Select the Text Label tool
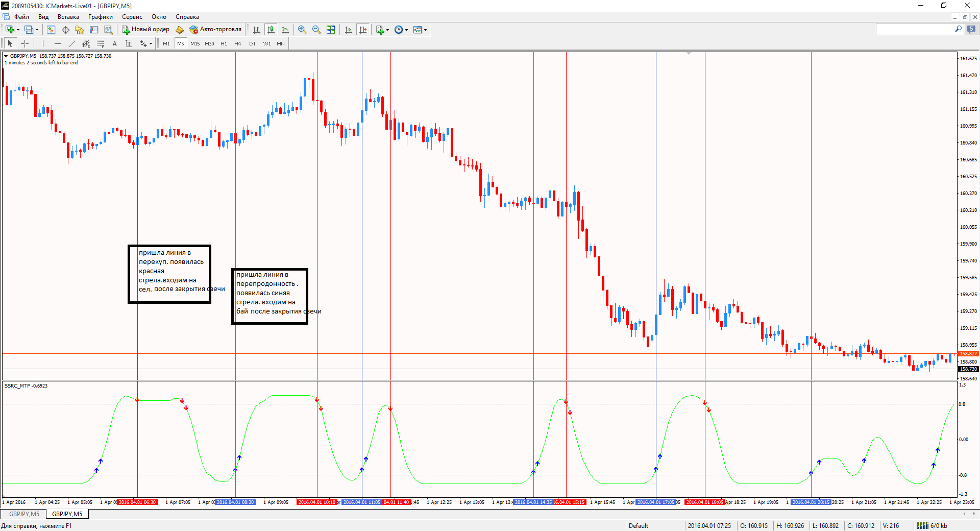 tap(129, 43)
